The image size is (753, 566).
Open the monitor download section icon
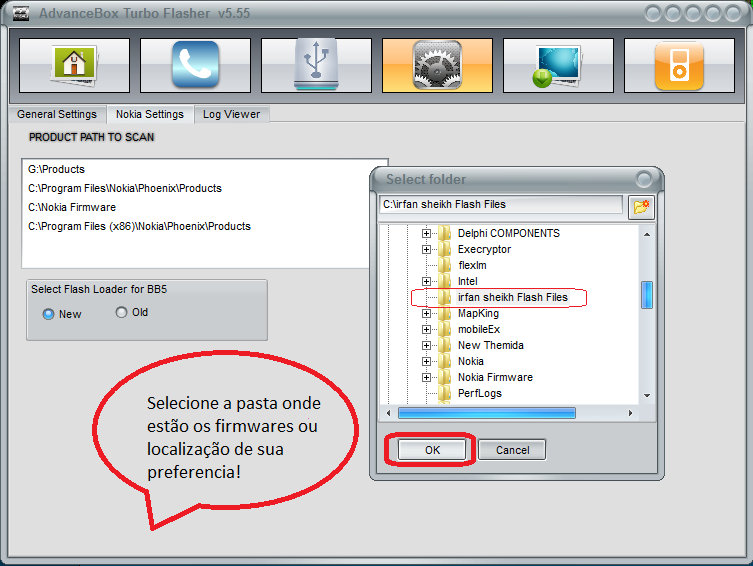558,65
